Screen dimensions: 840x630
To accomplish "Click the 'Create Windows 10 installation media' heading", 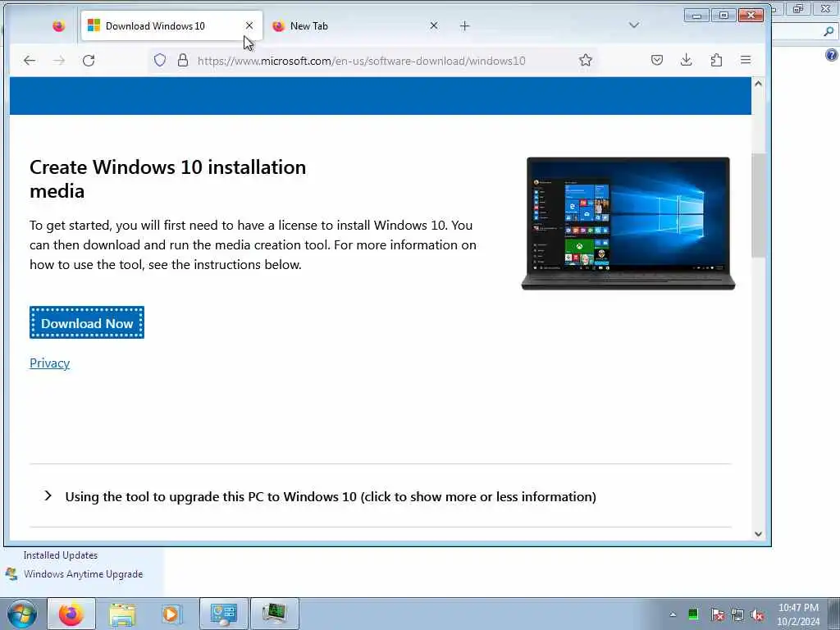I will [167, 179].
